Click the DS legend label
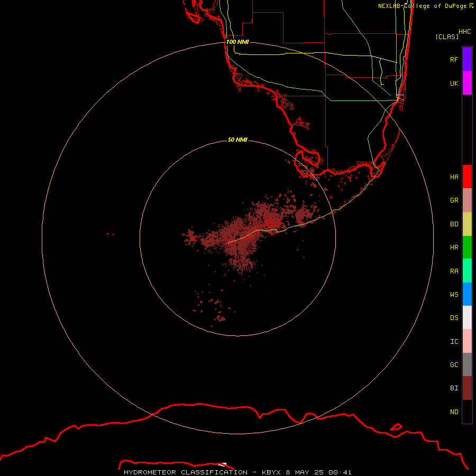 (454, 318)
